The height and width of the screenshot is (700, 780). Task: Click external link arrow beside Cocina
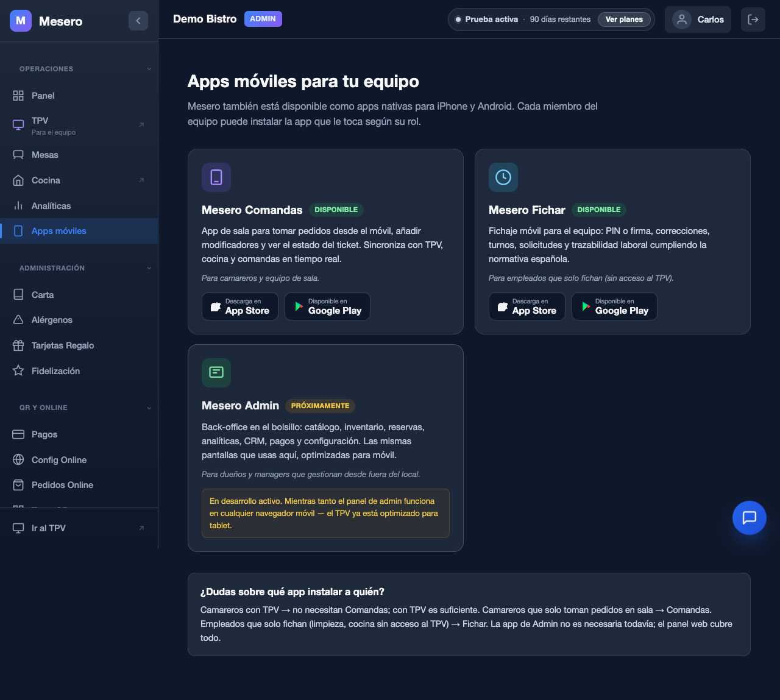(x=141, y=180)
